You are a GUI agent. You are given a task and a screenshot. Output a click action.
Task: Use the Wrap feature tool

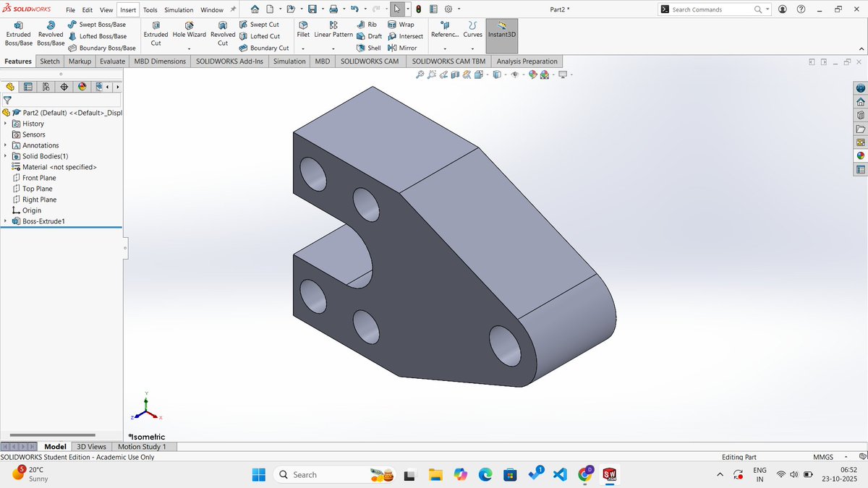tap(401, 25)
